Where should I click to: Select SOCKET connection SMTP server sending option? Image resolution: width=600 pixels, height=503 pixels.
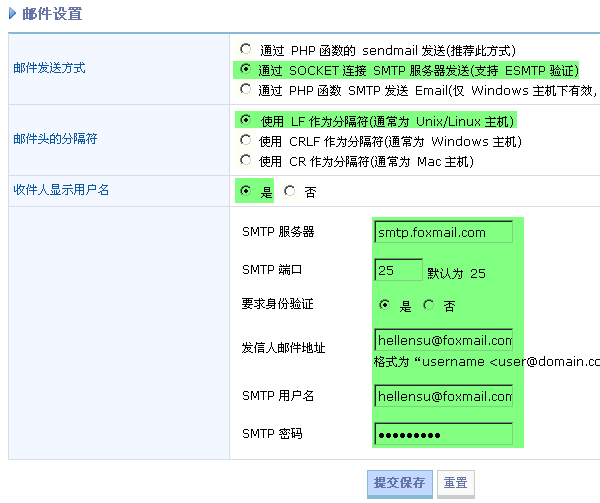tap(246, 70)
